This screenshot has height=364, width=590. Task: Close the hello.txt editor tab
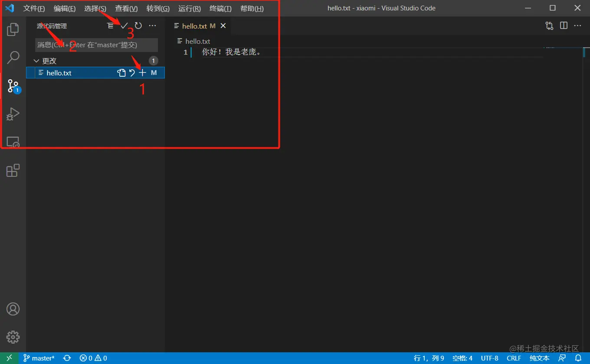(x=223, y=26)
